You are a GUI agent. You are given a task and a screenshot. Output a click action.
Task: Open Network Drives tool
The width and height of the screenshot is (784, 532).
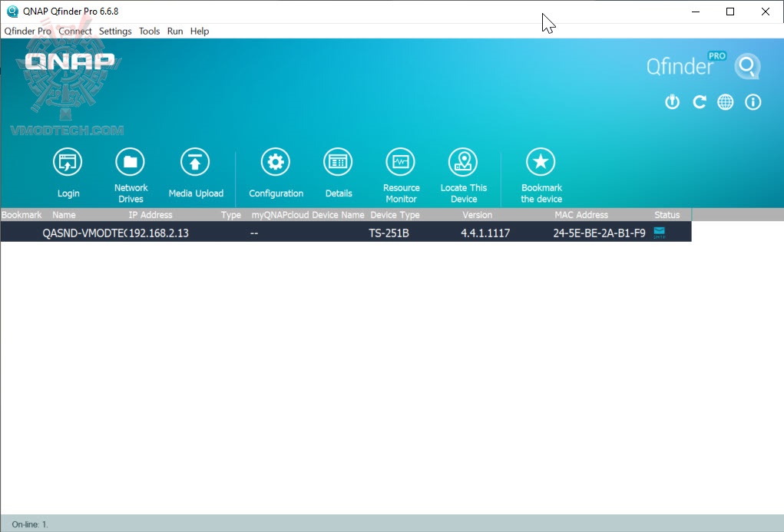tap(130, 162)
